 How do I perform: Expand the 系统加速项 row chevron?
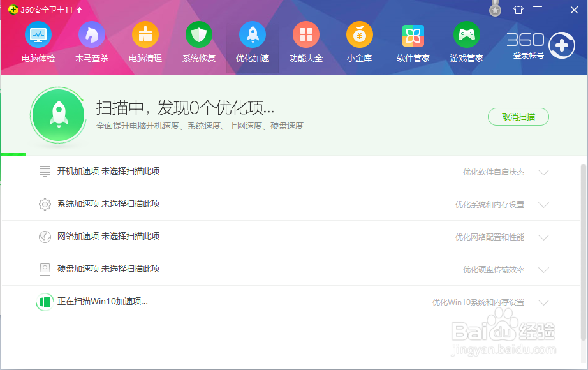[544, 205]
